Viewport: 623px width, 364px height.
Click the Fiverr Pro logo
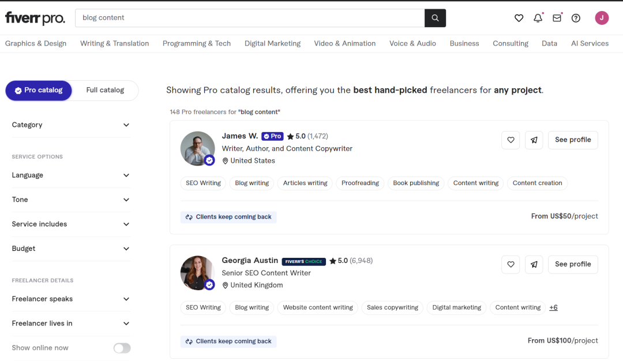tap(35, 18)
